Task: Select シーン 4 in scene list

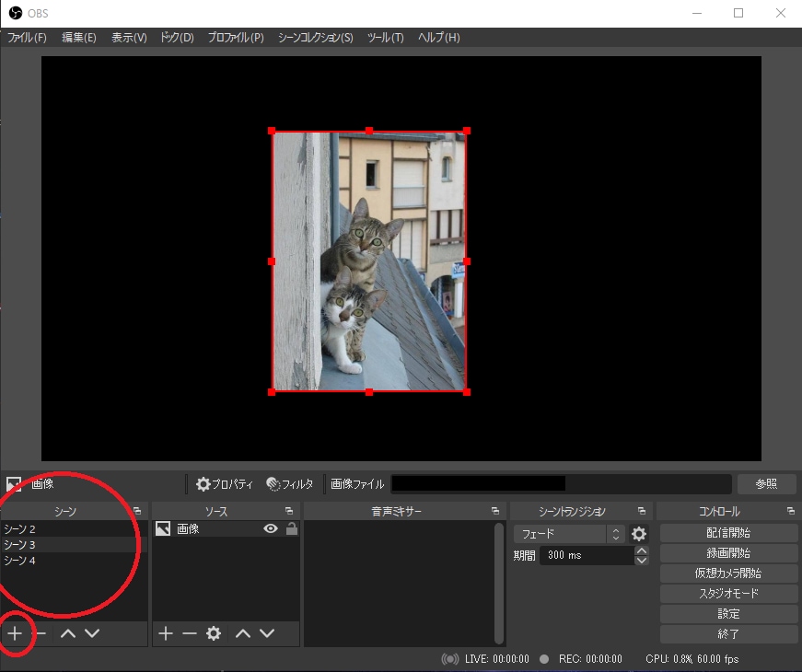Action: pyautogui.click(x=74, y=561)
